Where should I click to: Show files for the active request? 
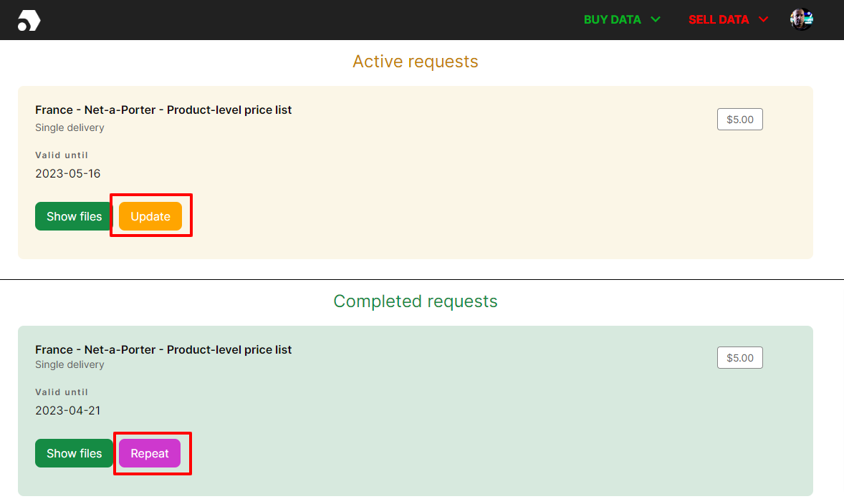coord(74,216)
